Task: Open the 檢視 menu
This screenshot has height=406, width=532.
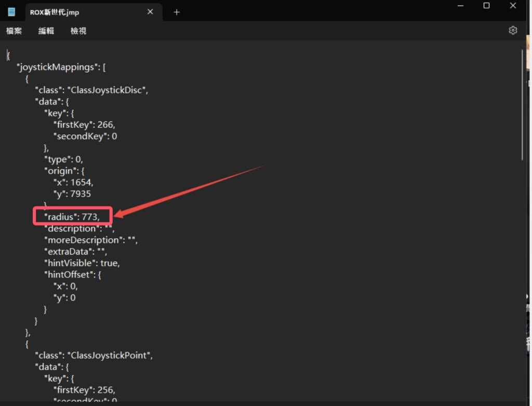Action: point(78,31)
